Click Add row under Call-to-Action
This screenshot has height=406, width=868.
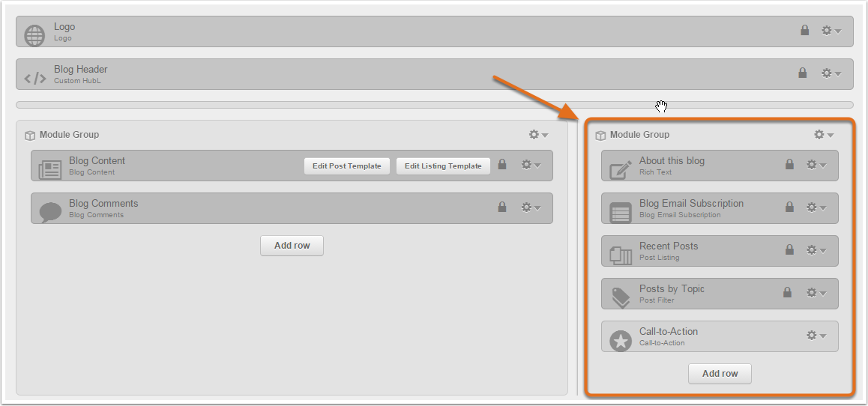point(720,373)
